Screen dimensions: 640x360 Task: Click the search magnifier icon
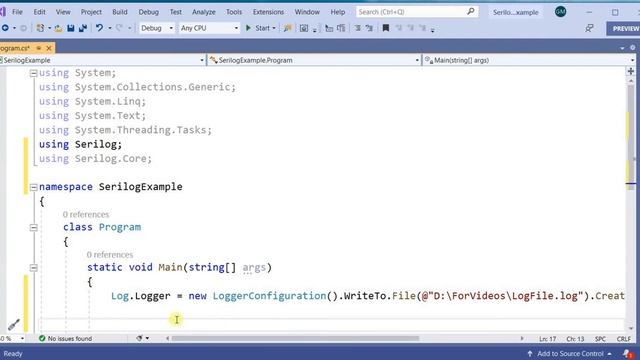coord(471,11)
